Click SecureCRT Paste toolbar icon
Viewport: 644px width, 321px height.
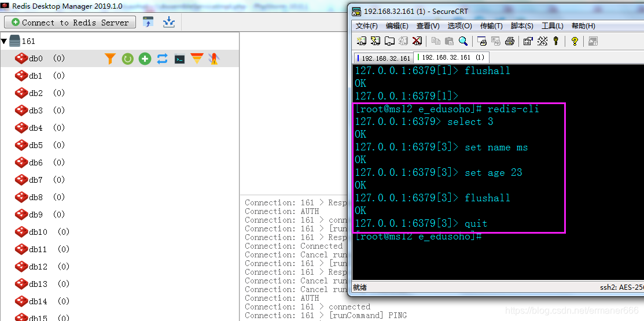450,40
